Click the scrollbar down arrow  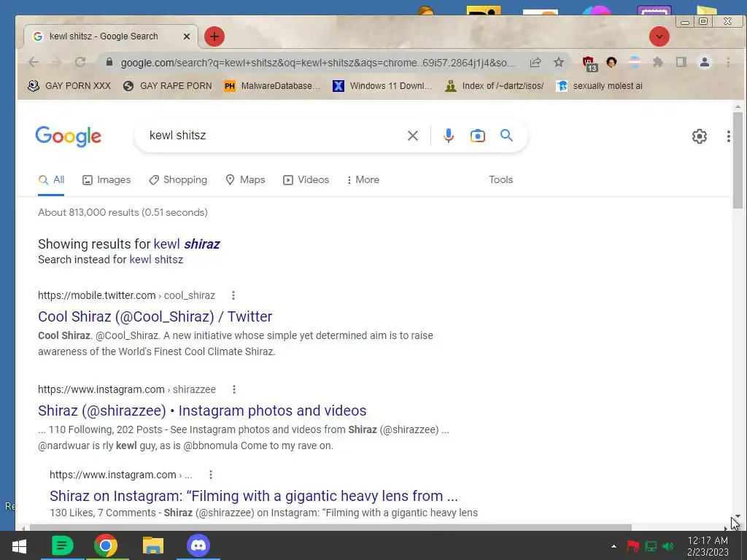(738, 516)
